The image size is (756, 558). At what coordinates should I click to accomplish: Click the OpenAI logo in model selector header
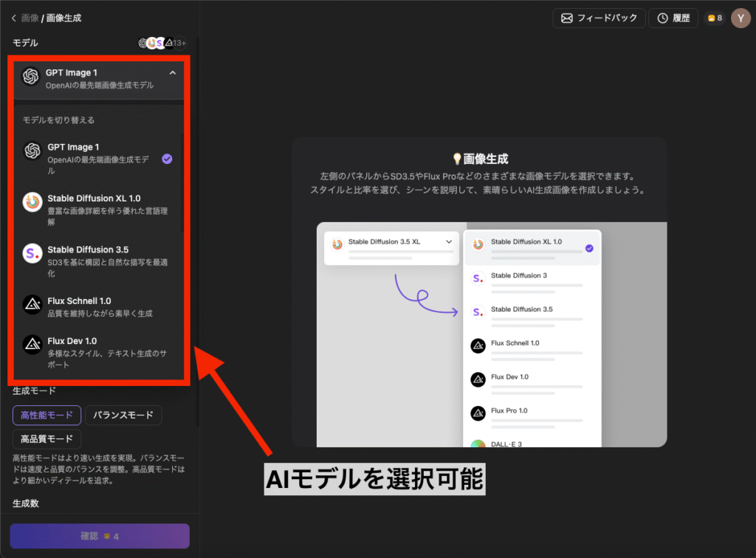point(31,76)
